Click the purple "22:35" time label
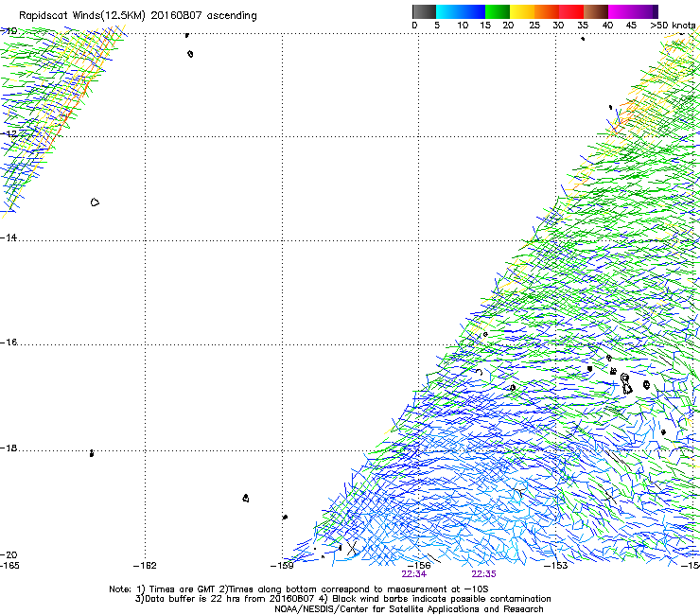 point(484,574)
